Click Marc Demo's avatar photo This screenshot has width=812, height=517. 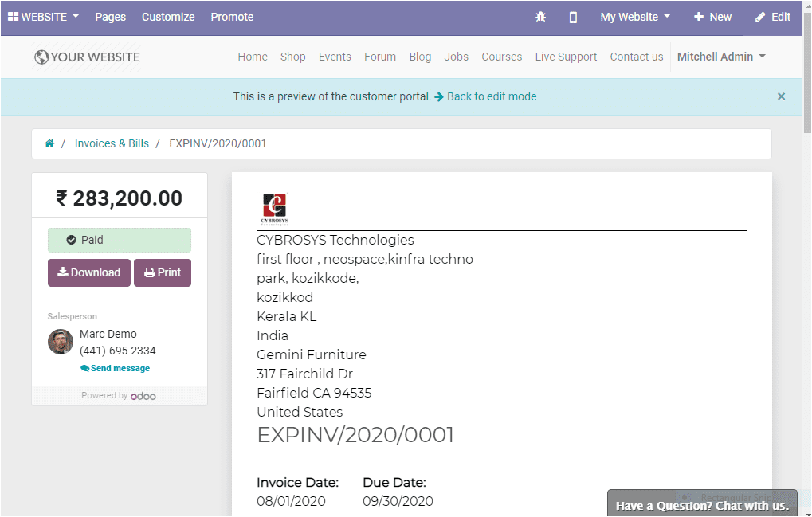(x=61, y=342)
